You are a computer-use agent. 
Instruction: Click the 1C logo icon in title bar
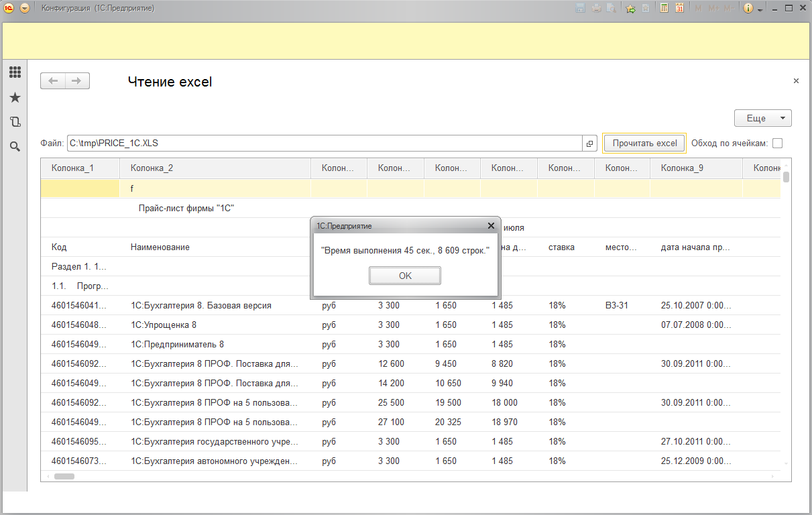[x=10, y=8]
